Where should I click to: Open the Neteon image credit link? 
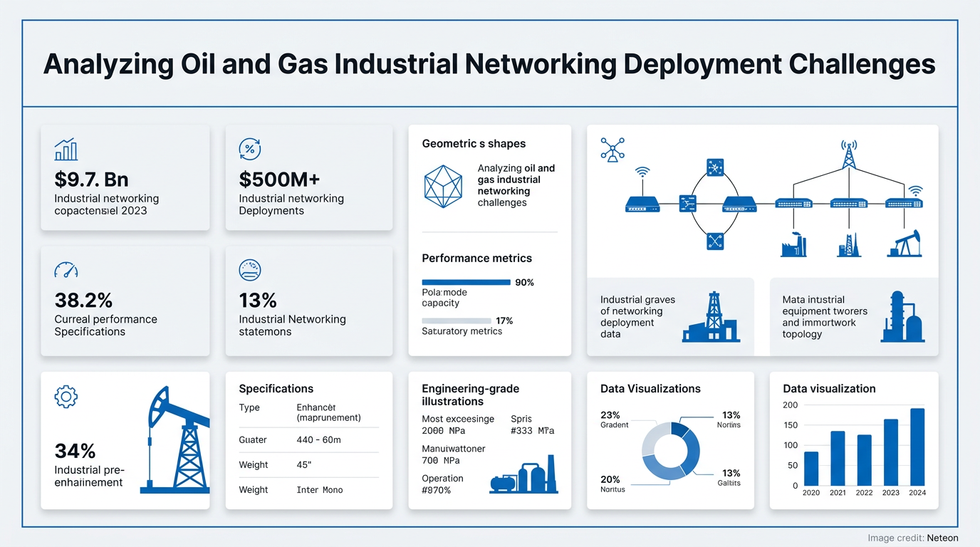pyautogui.click(x=942, y=538)
